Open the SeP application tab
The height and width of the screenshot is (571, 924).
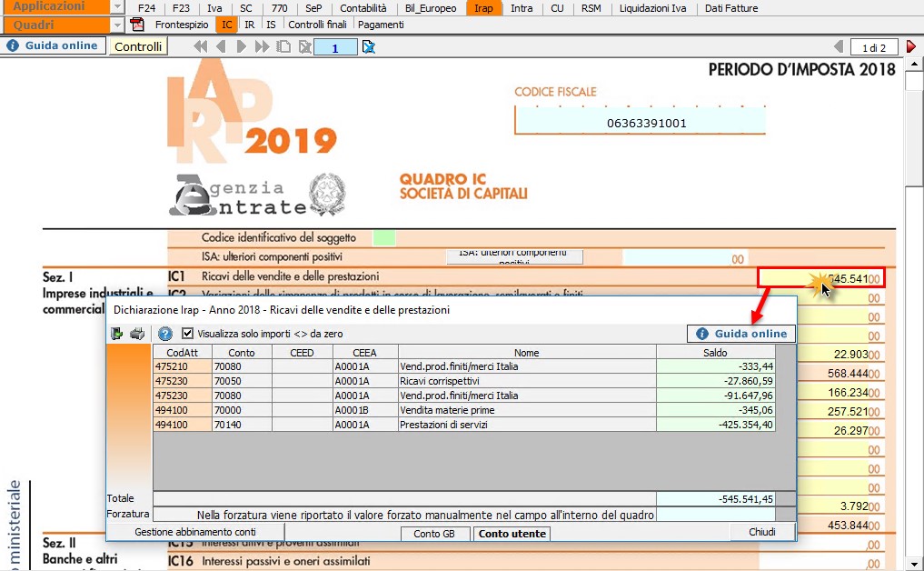pos(313,8)
